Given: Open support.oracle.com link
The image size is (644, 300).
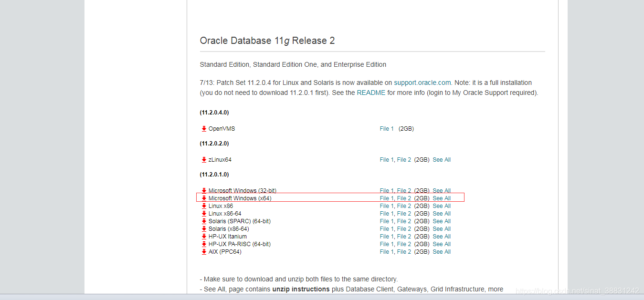Looking at the screenshot, I should [x=422, y=83].
